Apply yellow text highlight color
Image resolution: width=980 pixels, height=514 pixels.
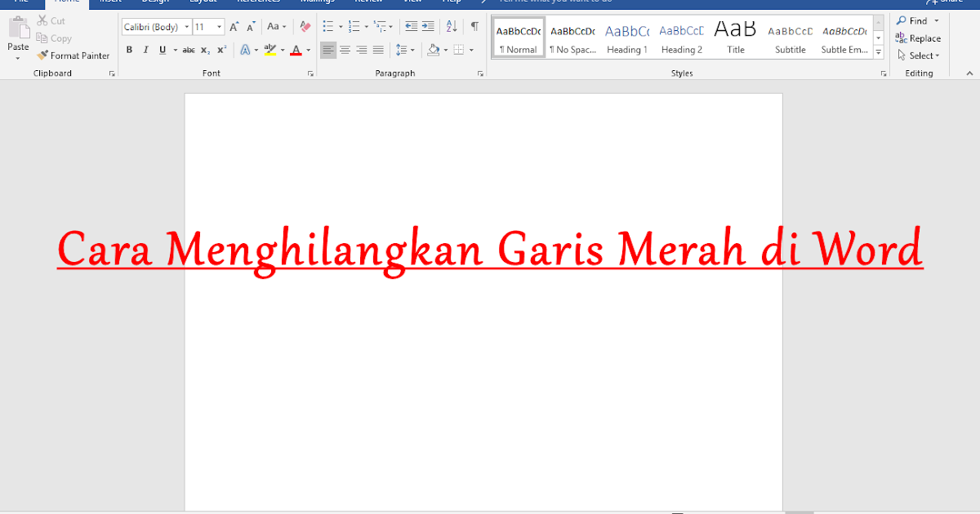pos(270,50)
